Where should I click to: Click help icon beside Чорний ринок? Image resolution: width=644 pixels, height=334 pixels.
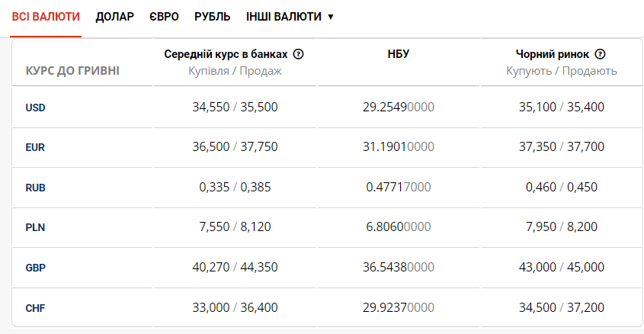point(600,54)
